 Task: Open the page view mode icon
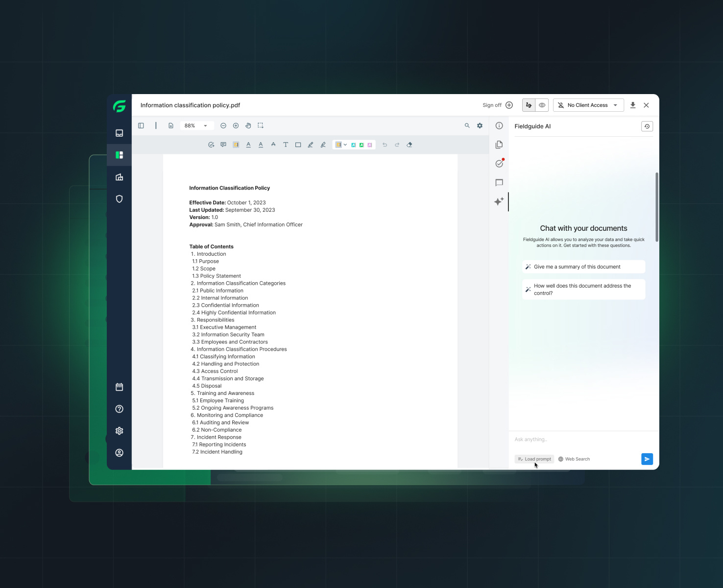pos(171,125)
